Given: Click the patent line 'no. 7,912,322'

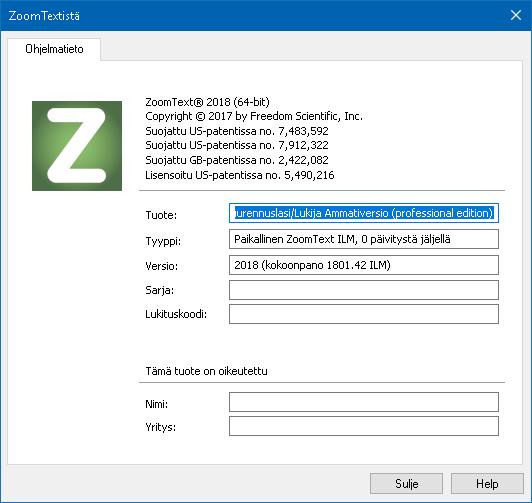Looking at the screenshot, I should (237, 145).
